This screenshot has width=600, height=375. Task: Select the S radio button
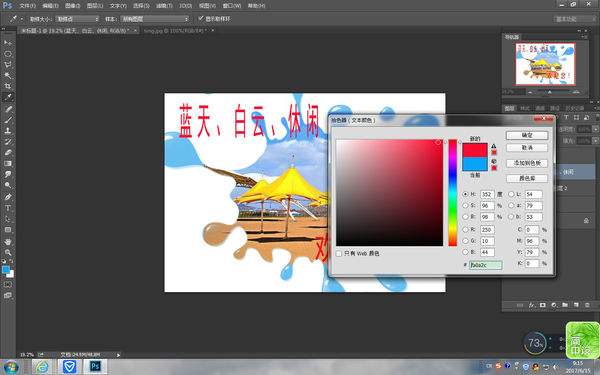(x=465, y=205)
